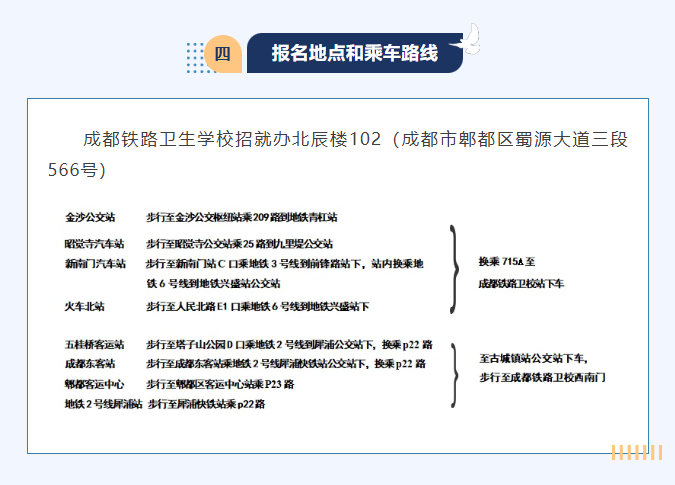
Task: Select the 火车北站 station label
Action: 84,306
